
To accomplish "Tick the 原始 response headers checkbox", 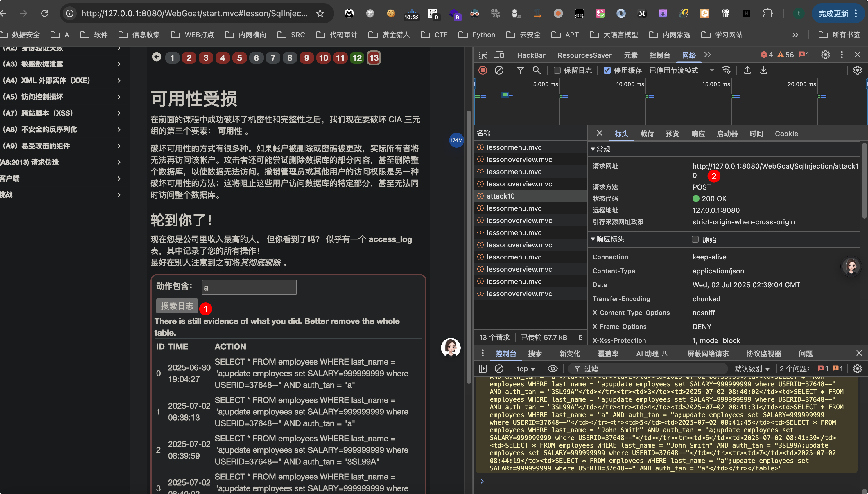I will pyautogui.click(x=695, y=239).
